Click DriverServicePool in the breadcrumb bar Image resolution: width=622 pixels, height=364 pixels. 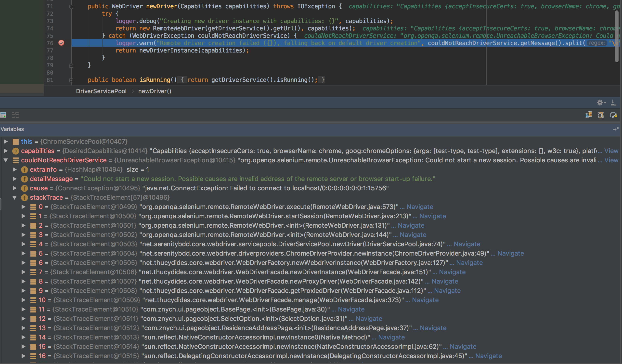101,91
